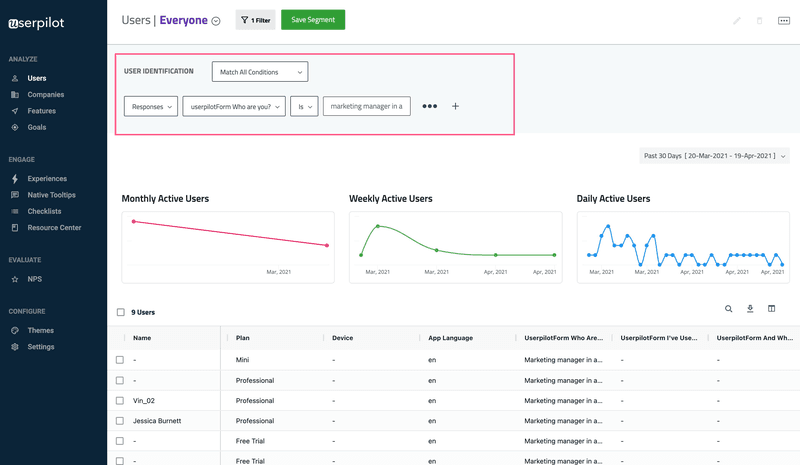Expand the Match All Conditions dropdown
This screenshot has height=465, width=800.
(260, 72)
